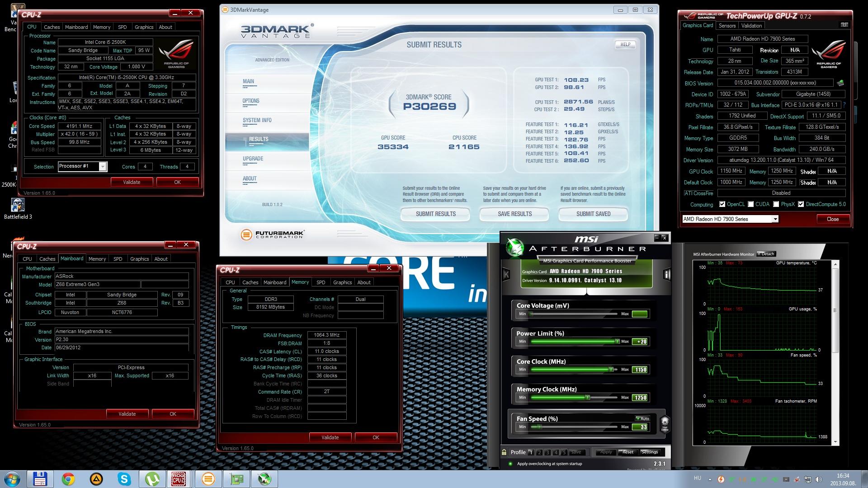Click the fan User Define gear icon

[665, 424]
